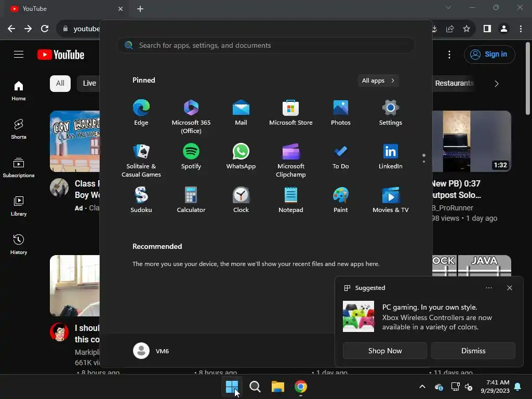Focus the Start menu search field
This screenshot has width=532, height=399.
click(266, 45)
